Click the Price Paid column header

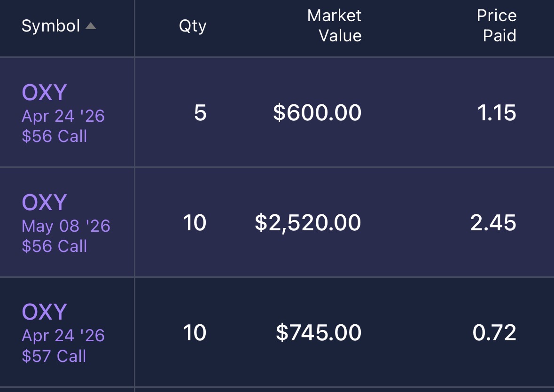click(497, 26)
